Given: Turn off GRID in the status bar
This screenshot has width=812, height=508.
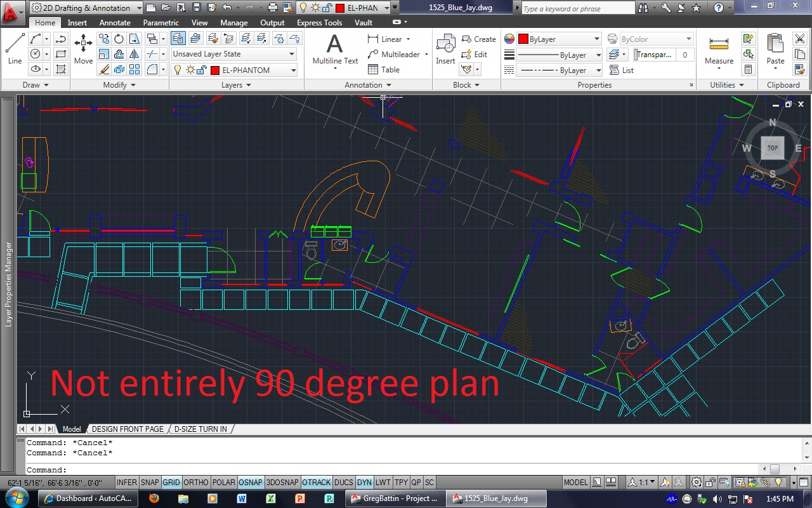Looking at the screenshot, I should pyautogui.click(x=171, y=482).
